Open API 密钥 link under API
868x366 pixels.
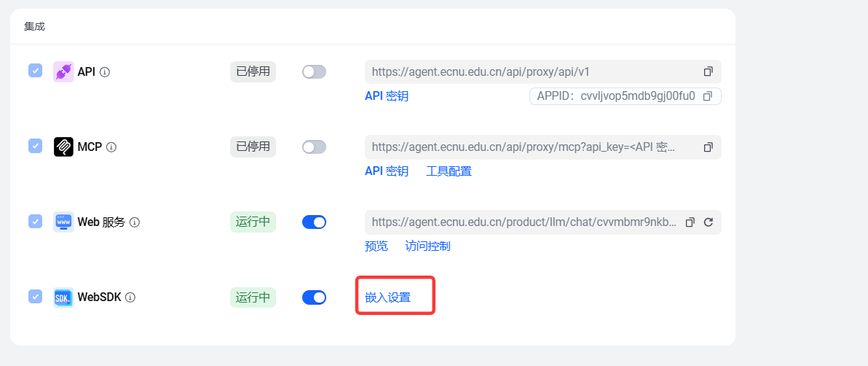(387, 96)
